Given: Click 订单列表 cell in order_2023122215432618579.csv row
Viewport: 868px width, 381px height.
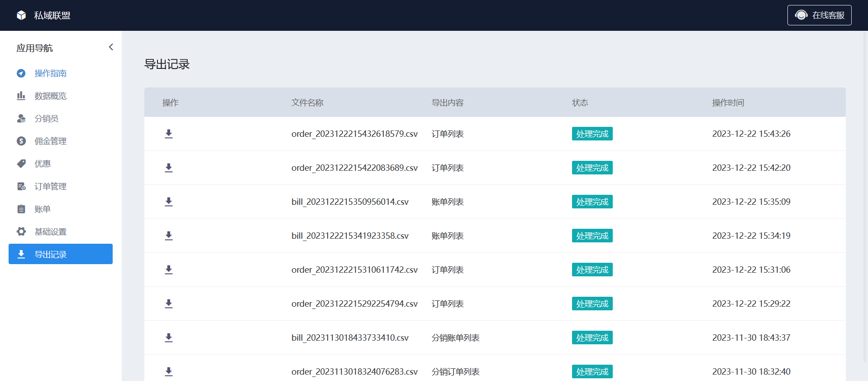Looking at the screenshot, I should (x=448, y=134).
